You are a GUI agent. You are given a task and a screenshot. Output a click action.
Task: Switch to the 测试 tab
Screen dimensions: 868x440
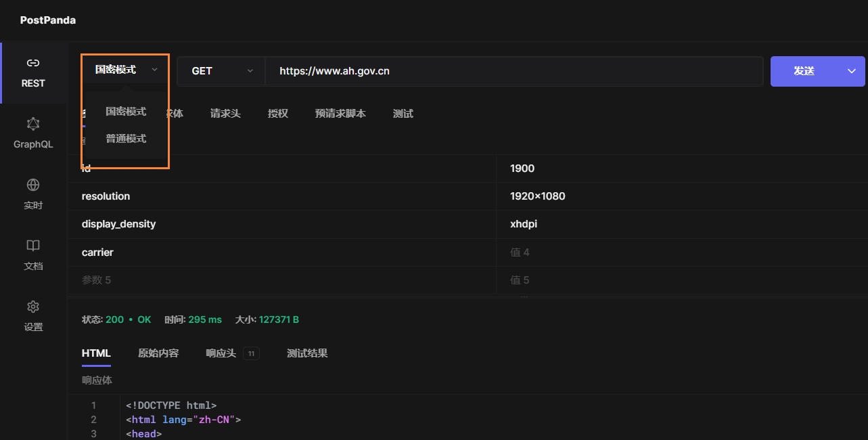pos(403,114)
